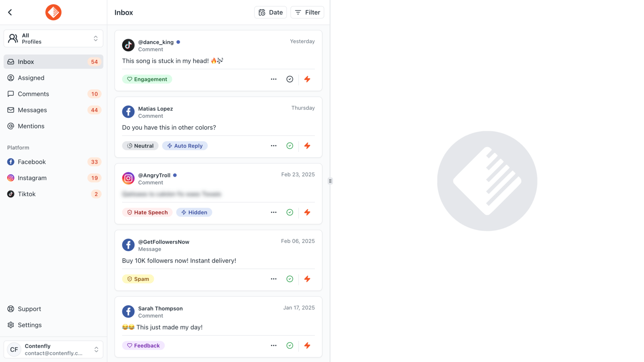The width and height of the screenshot is (644, 362).
Task: Open the Contenfly account switcher
Action: point(54,350)
